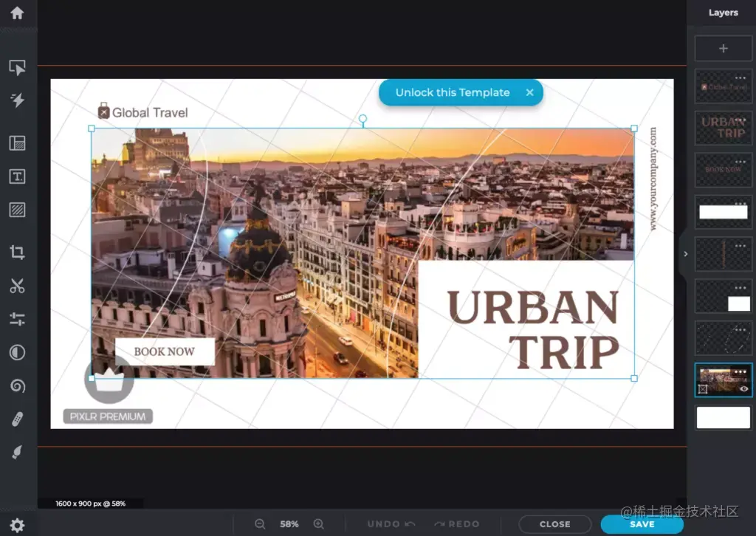This screenshot has width=756, height=536.
Task: Select the Text tool
Action: 18,176
